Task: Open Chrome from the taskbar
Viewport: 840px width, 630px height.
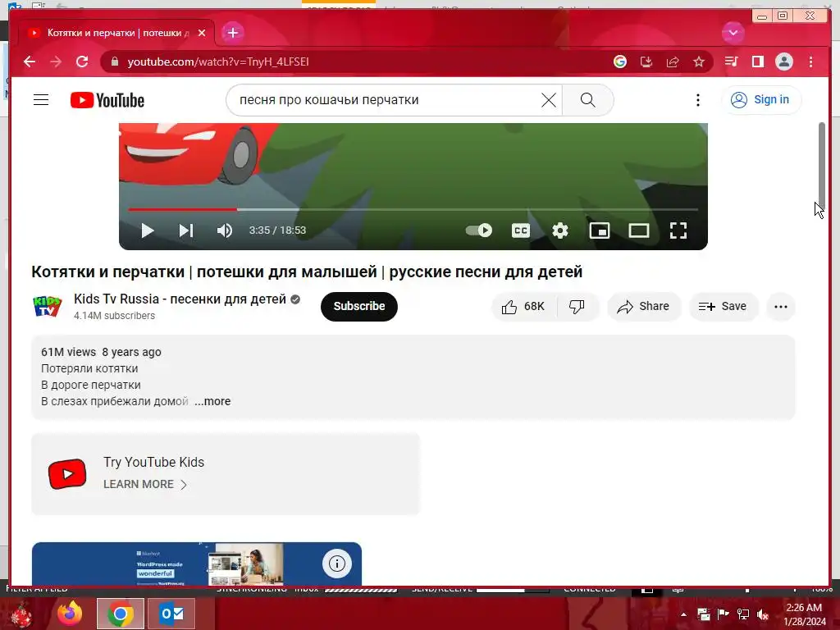Action: coord(121,614)
